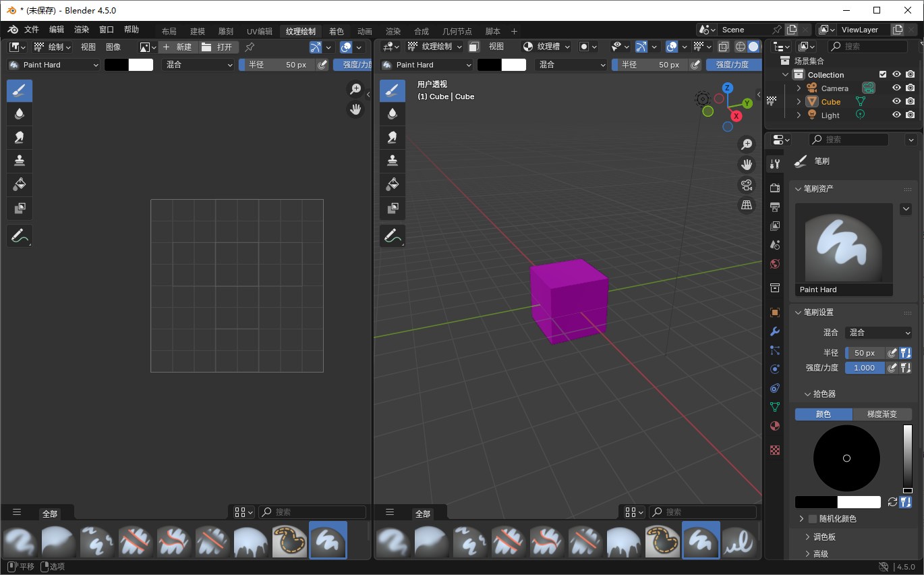Toggle radius pressure sensitivity in brush settings panel
The height and width of the screenshot is (575, 924).
tap(892, 353)
